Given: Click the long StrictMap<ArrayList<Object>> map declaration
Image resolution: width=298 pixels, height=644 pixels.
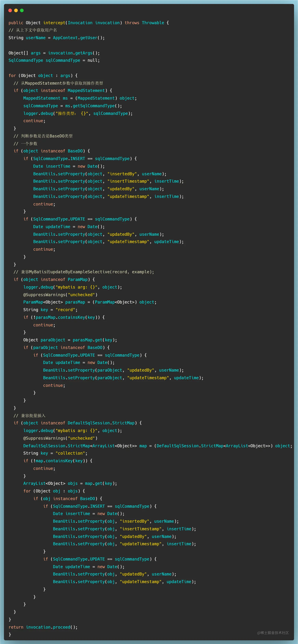Looking at the screenshot, I should coord(158,446).
